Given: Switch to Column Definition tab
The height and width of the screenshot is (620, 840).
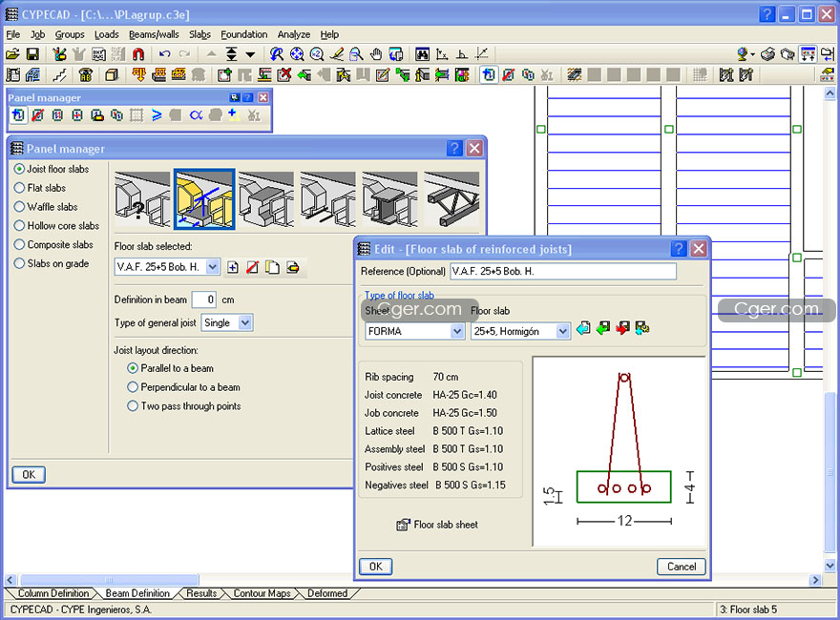Looking at the screenshot, I should click(x=53, y=593).
